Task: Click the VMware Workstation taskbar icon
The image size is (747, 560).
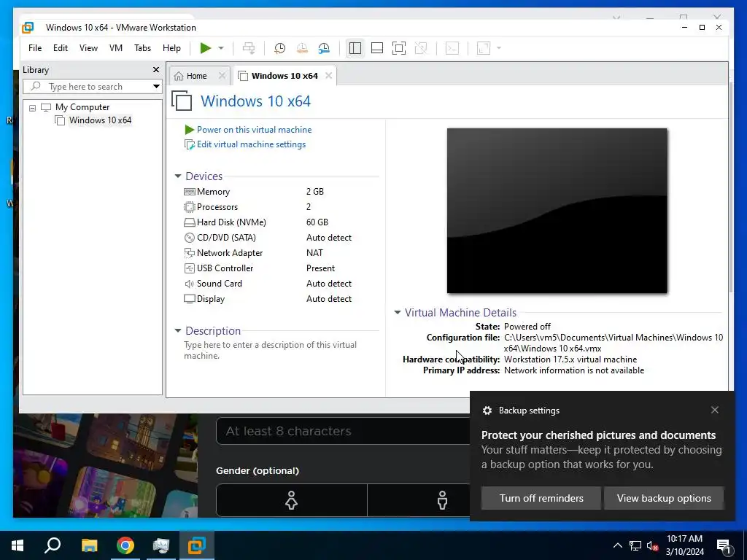Action: [x=197, y=545]
